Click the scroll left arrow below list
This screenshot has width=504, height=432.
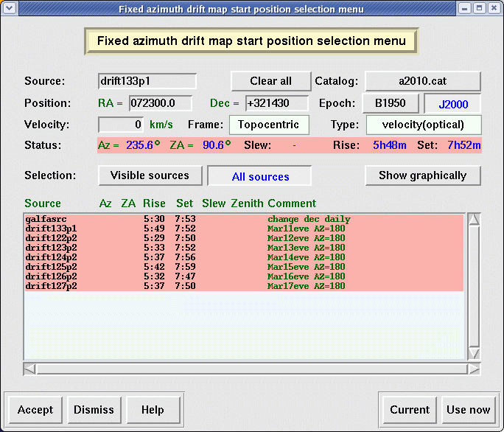[x=29, y=369]
